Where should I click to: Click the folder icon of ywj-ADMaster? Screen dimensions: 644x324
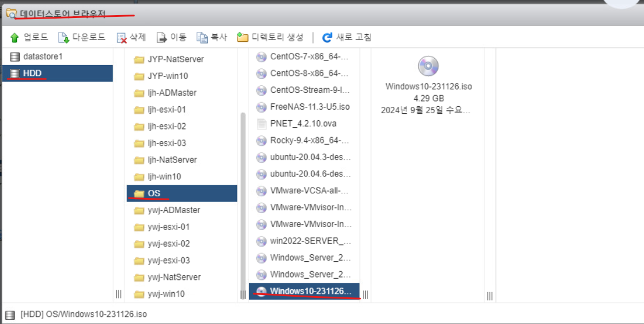click(139, 211)
